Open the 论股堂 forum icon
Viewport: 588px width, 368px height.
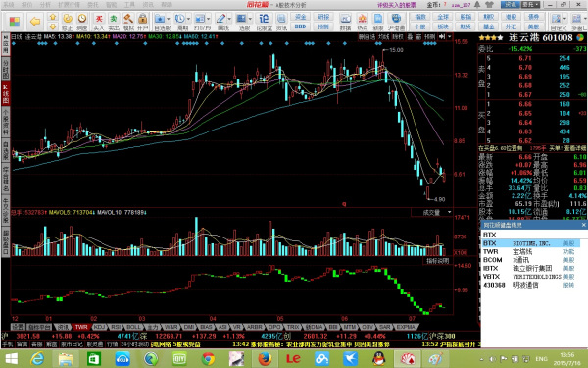coord(264,22)
